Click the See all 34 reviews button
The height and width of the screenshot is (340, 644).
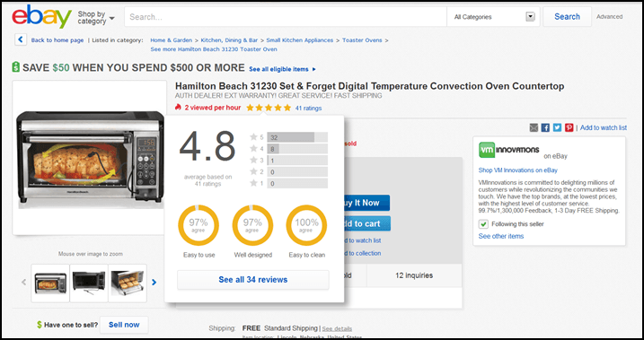point(253,280)
